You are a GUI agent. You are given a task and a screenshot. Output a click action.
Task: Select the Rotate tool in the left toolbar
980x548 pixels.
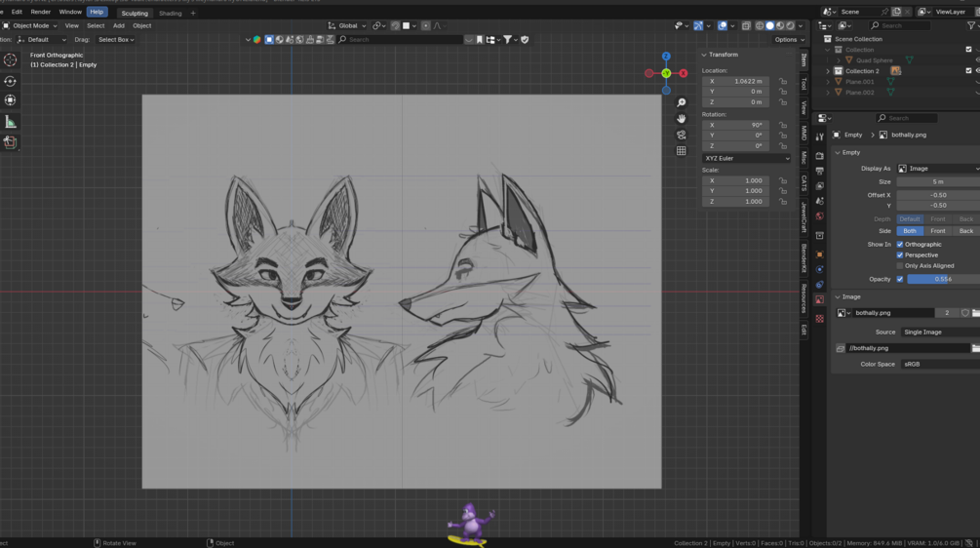pyautogui.click(x=10, y=81)
